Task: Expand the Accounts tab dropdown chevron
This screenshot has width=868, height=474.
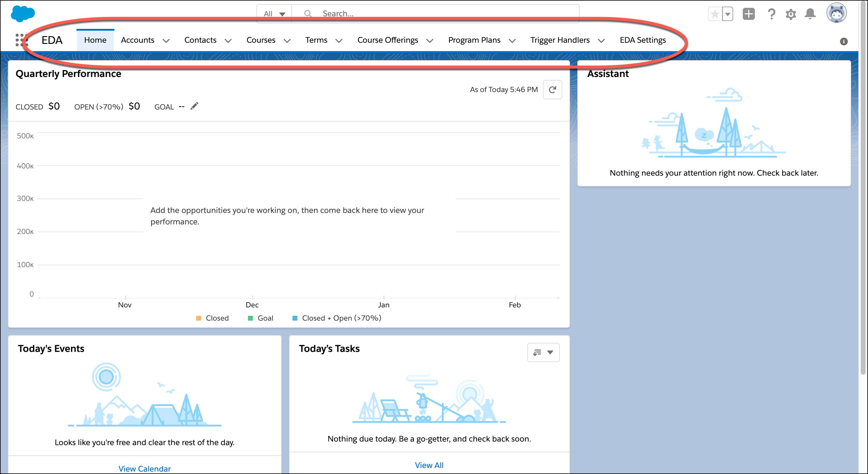Action: [x=166, y=41]
